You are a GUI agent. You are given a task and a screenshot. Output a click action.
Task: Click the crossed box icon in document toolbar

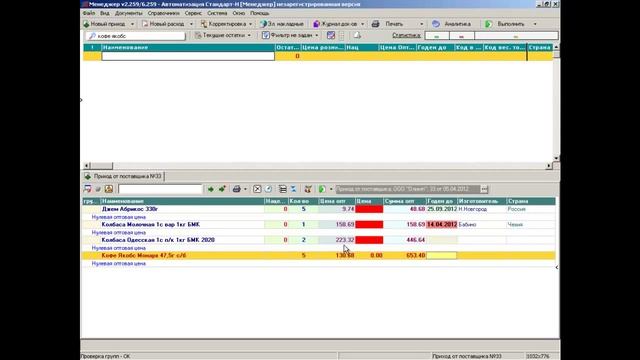[257, 189]
